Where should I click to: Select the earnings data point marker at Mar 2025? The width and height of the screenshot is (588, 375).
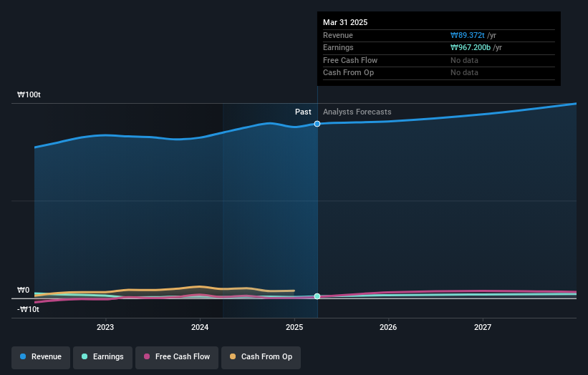(317, 296)
